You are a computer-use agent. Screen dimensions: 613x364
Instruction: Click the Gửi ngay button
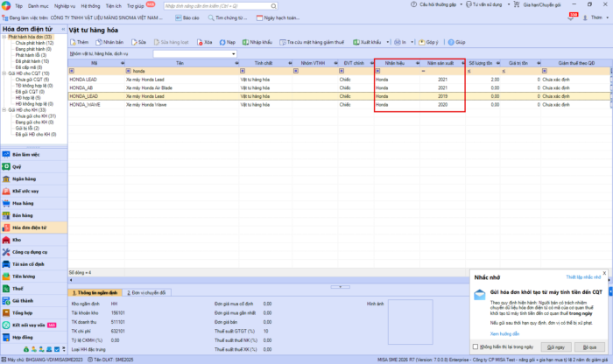[x=556, y=346]
